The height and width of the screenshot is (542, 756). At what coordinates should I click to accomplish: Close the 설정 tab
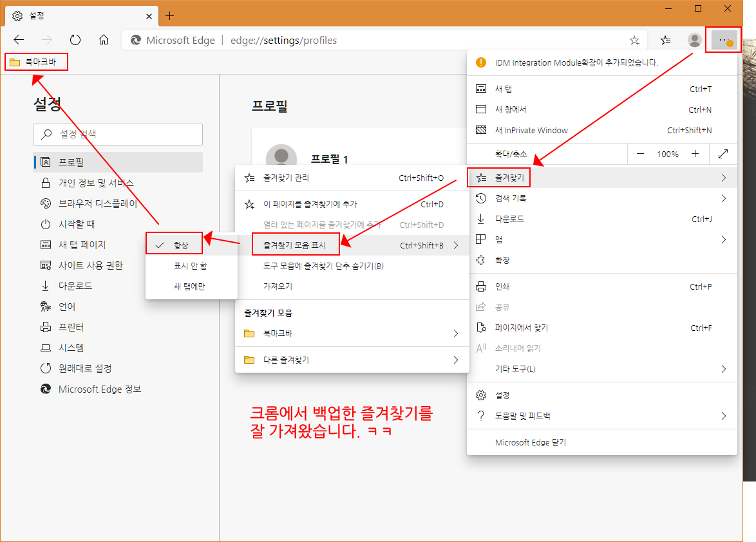(149, 16)
